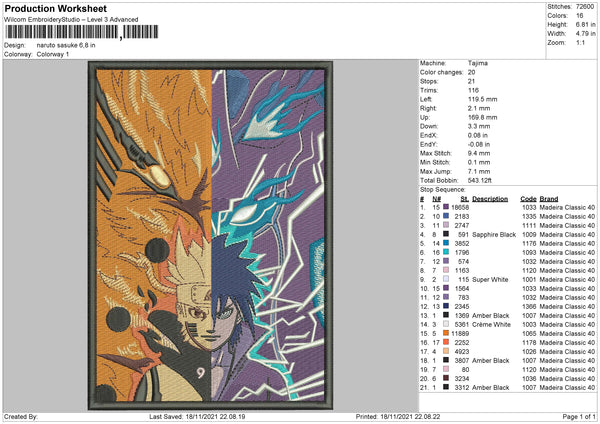
Task: Select the Wilcom EmbroideryStudio Level 3 Advanced text
Action: (x=71, y=20)
